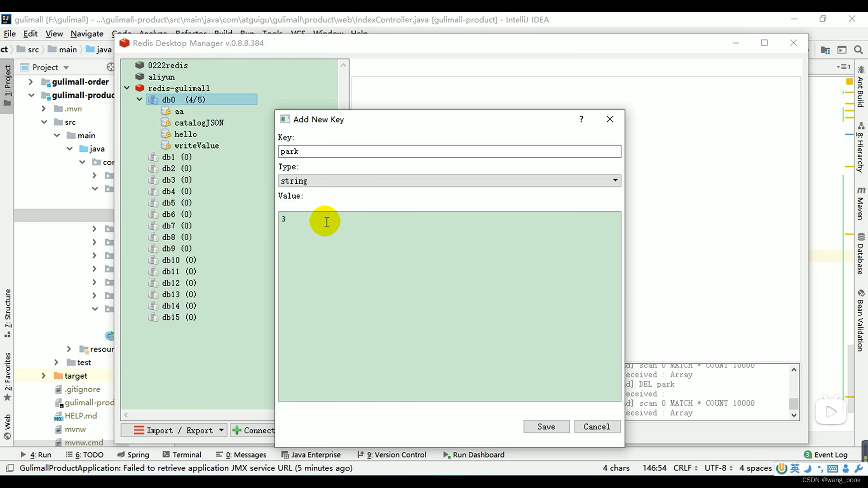Click inside the Value text area

(x=449, y=306)
